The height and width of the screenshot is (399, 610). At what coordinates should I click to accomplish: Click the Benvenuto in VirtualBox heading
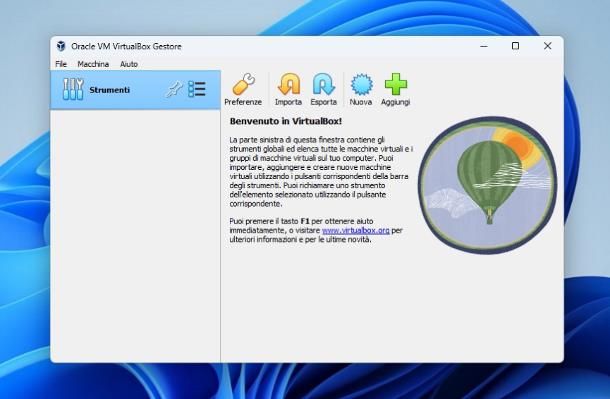(286, 121)
